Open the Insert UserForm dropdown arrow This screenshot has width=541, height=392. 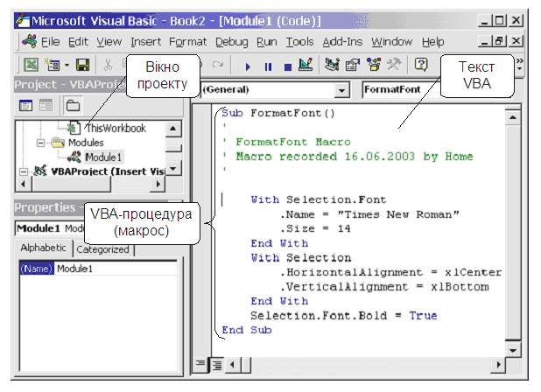pyautogui.click(x=67, y=65)
